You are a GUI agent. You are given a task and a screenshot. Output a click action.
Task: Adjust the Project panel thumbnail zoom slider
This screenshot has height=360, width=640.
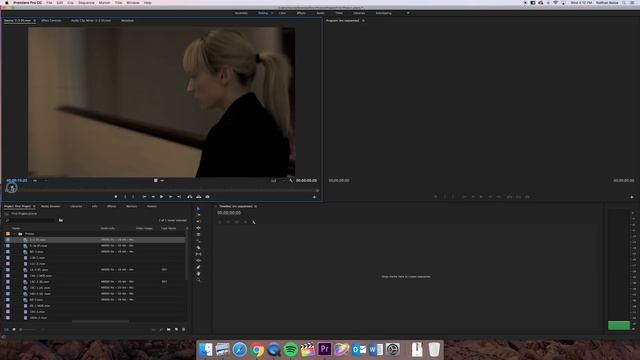tap(28, 329)
